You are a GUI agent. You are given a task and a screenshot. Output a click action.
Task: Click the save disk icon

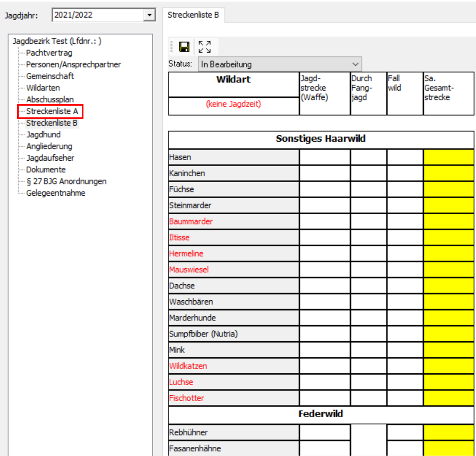[x=184, y=47]
